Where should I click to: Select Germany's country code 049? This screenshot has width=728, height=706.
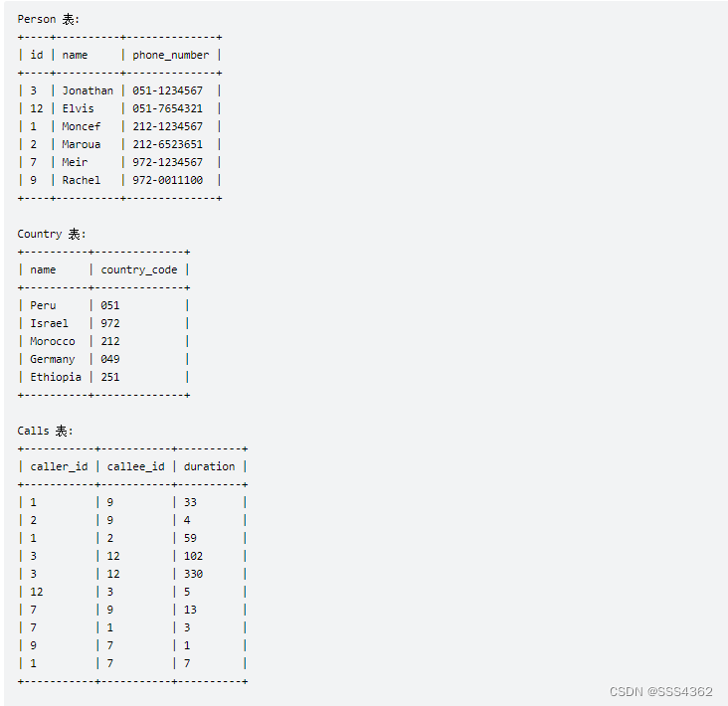pos(110,359)
